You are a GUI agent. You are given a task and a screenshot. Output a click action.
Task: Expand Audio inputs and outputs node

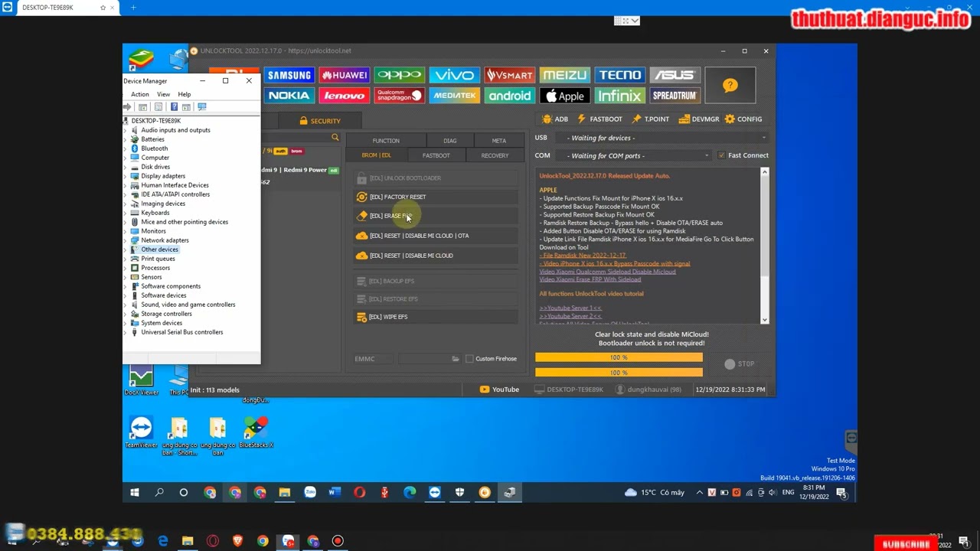[x=126, y=130]
